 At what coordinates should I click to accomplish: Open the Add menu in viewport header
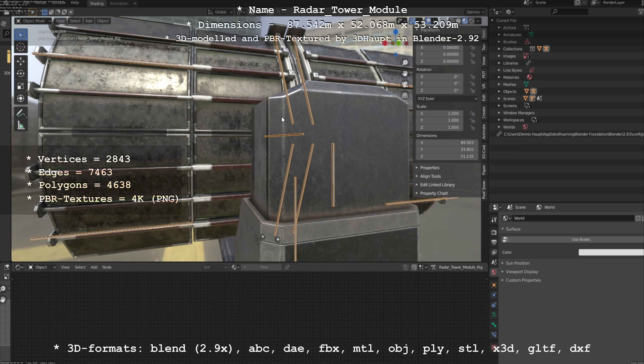(x=89, y=21)
